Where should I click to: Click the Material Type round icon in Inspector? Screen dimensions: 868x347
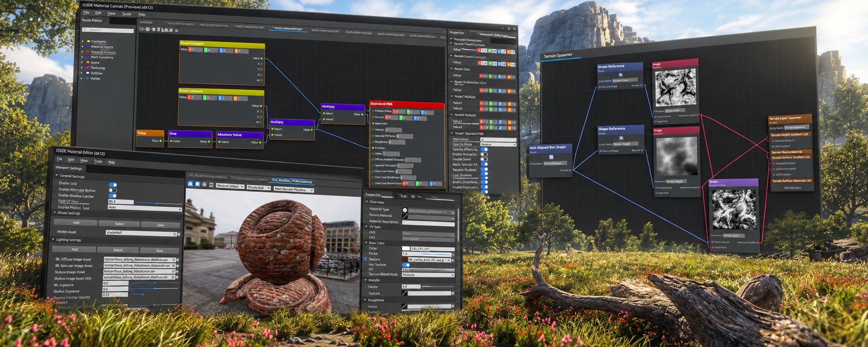pyautogui.click(x=405, y=210)
